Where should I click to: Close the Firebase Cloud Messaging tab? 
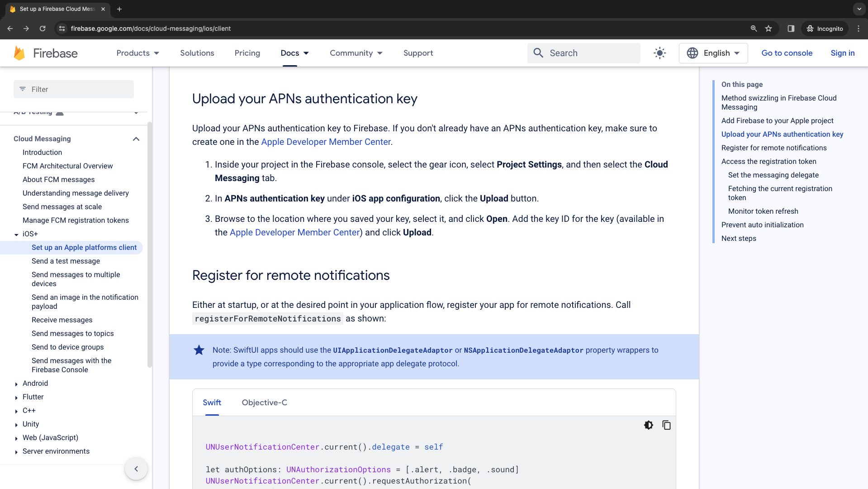tap(103, 9)
